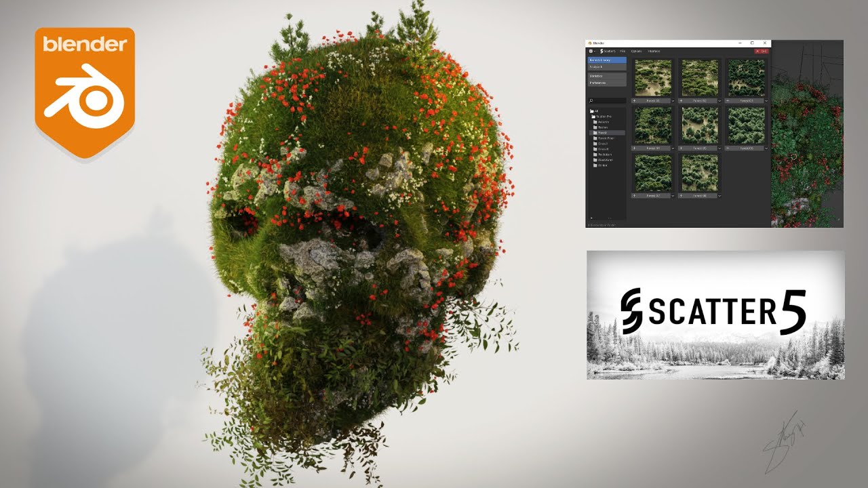Screen dimensions: 868x488
Task: Select the Forest 07 preview thumbnail
Action: [x=653, y=173]
